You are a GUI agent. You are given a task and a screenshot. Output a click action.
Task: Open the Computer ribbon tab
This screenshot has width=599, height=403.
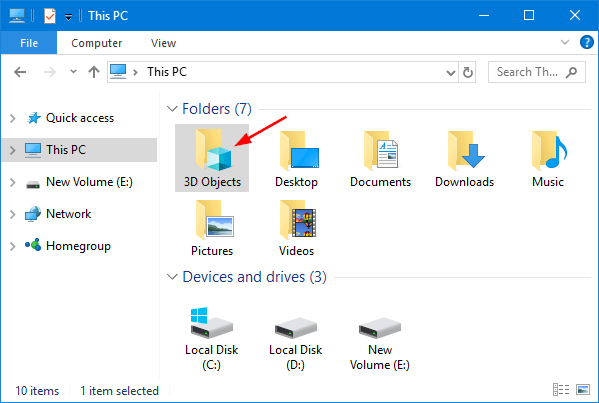(97, 43)
